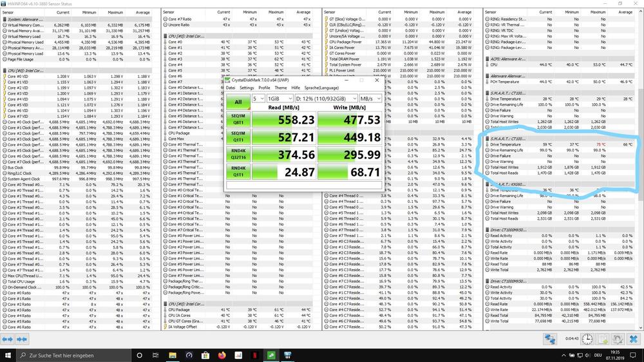
Task: Change the MB/s unit dropdown
Action: click(370, 99)
